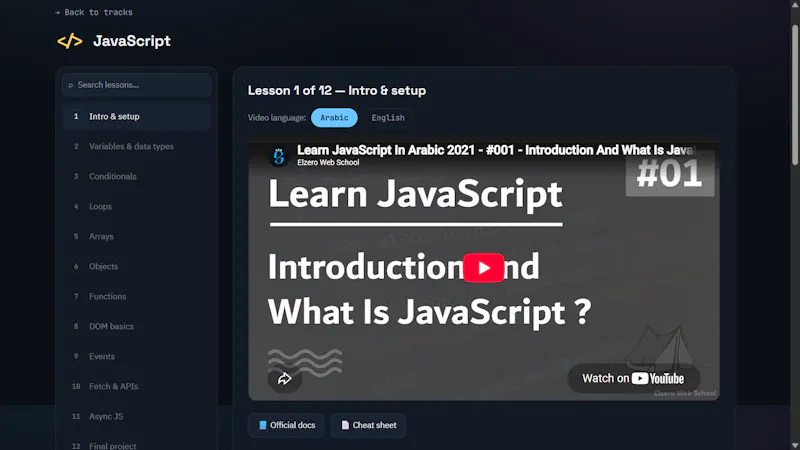Open lesson 8 DOM basics
This screenshot has width=800, height=450.
tap(137, 327)
